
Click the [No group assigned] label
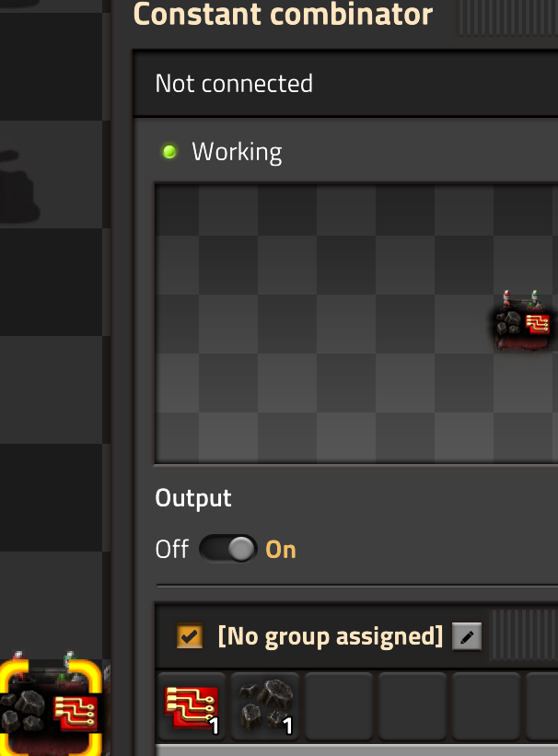click(331, 636)
